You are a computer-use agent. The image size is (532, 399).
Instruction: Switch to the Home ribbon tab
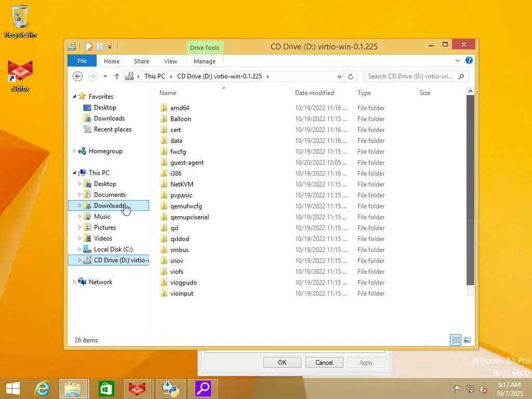coord(112,61)
